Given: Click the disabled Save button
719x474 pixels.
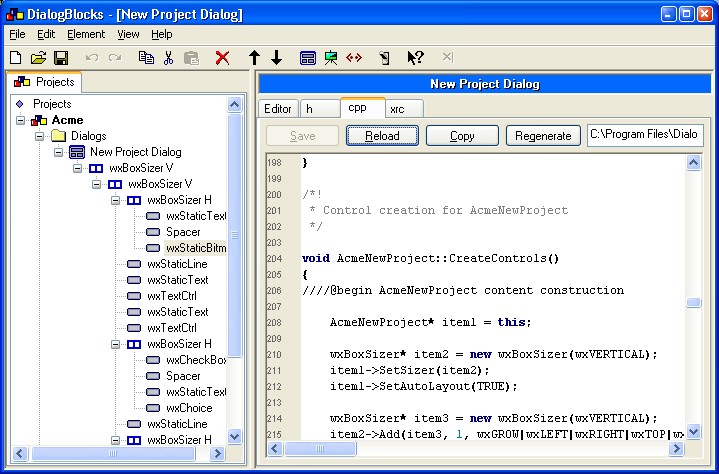Looking at the screenshot, I should [302, 136].
